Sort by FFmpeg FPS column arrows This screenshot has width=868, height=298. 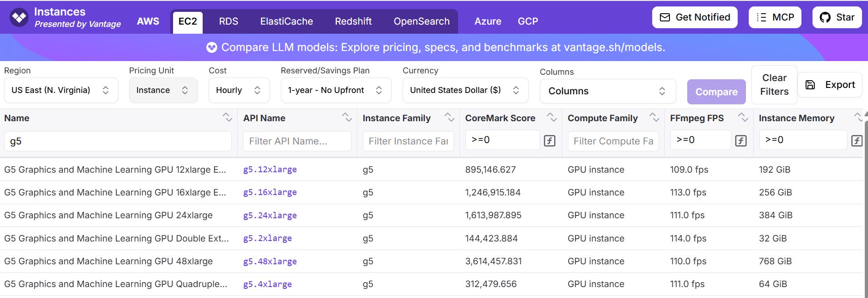tap(743, 118)
